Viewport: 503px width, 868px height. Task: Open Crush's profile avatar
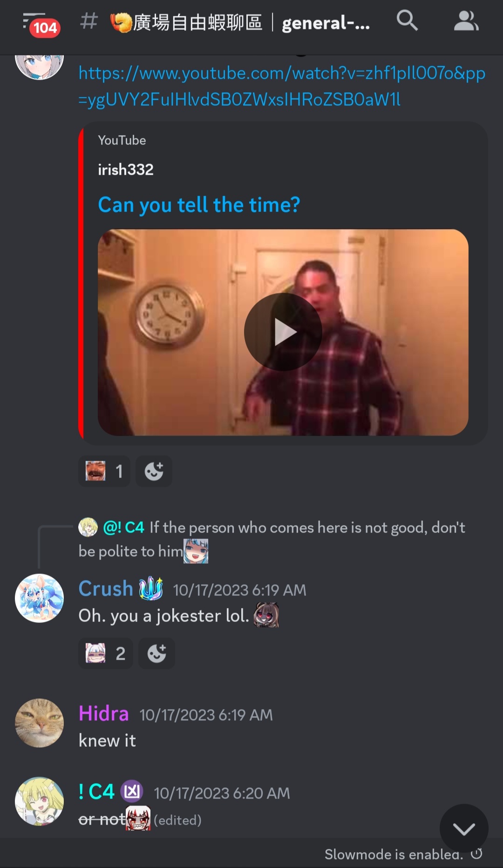pos(40,598)
